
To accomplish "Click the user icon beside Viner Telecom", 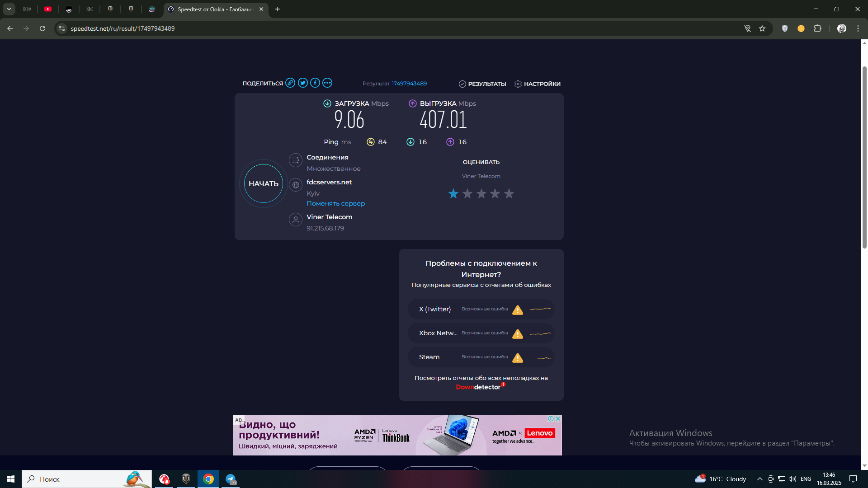I will (x=296, y=220).
